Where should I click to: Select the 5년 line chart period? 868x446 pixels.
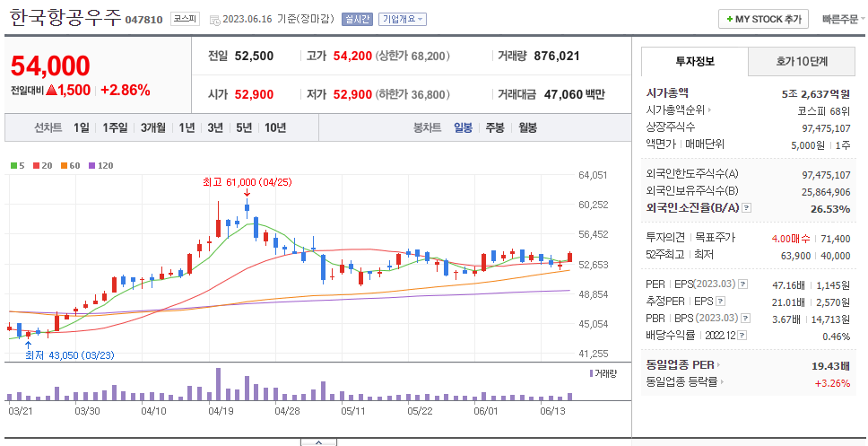pos(244,128)
